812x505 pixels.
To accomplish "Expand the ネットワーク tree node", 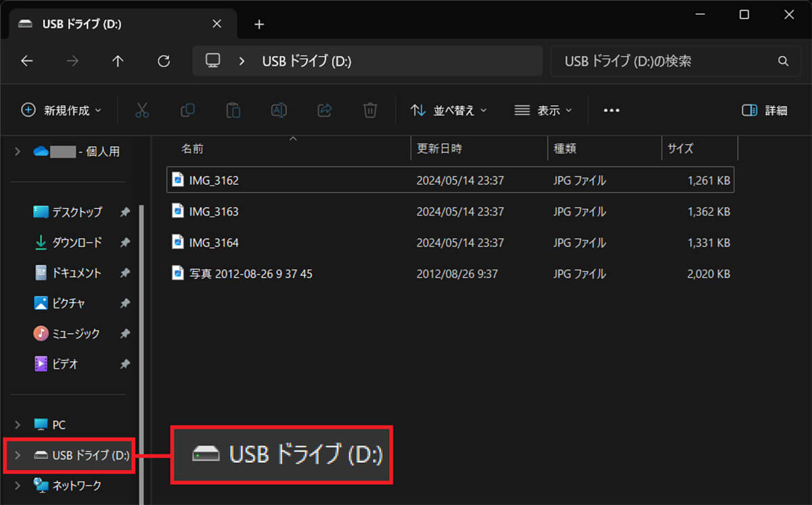I will (x=18, y=485).
